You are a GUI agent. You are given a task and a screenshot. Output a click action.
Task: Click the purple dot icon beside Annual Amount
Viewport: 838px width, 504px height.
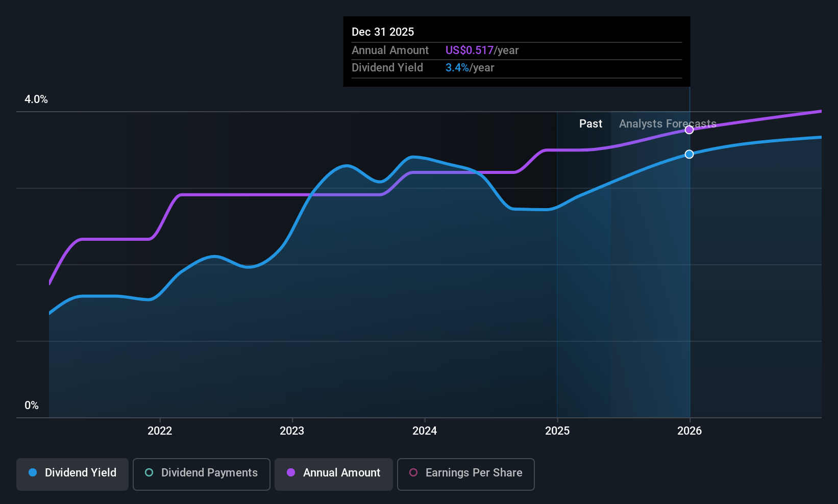(291, 472)
